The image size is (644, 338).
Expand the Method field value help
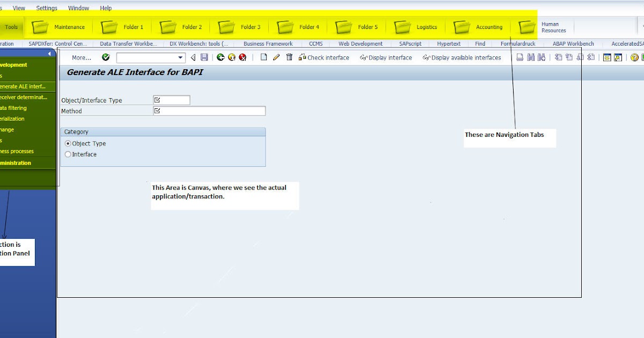click(156, 111)
